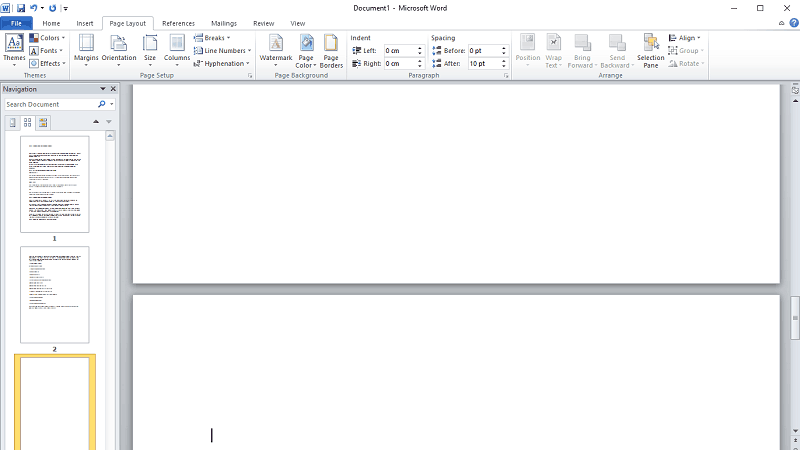Add a Watermark to the page

(x=276, y=50)
